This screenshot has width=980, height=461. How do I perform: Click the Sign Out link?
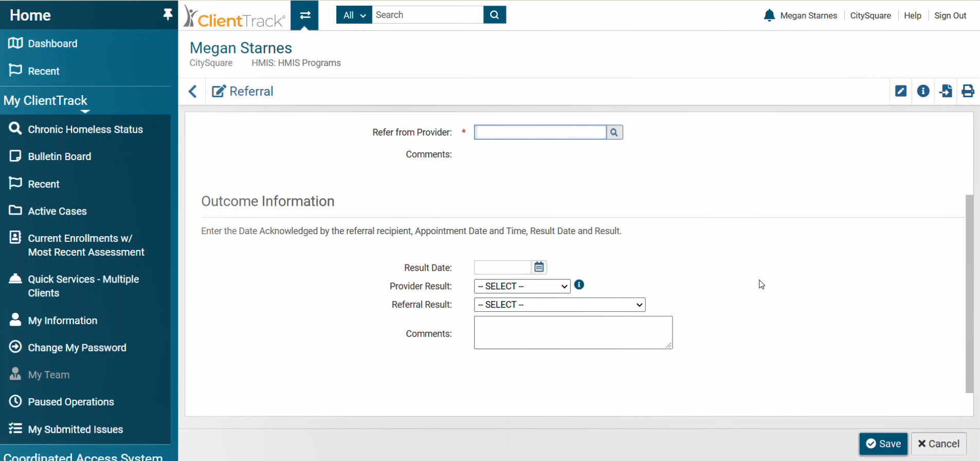click(950, 15)
